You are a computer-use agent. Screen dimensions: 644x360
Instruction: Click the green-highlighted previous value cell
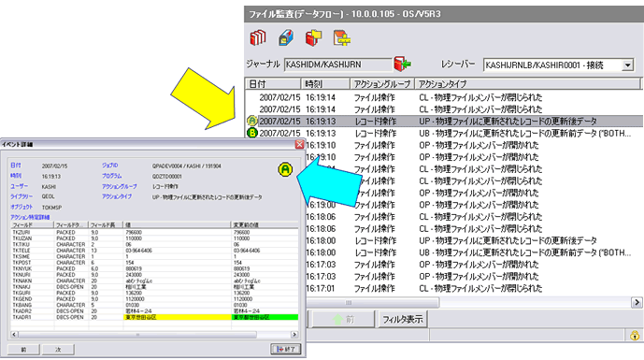265,317
